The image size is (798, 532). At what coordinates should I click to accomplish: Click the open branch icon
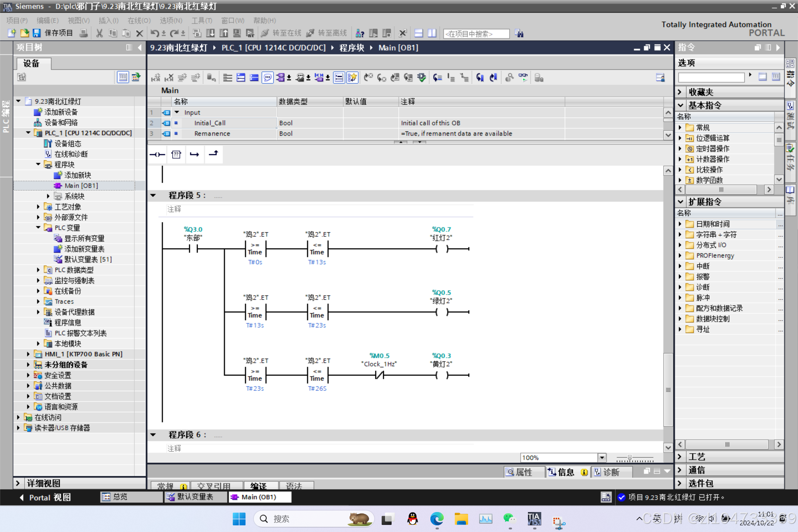[195, 154]
